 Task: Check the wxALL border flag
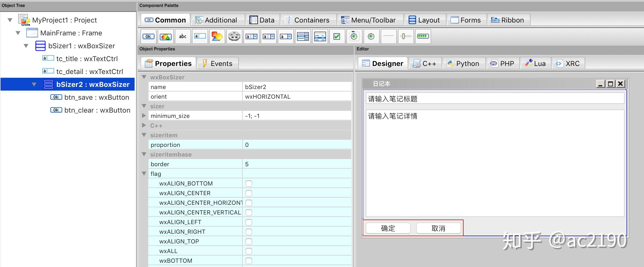pos(249,251)
